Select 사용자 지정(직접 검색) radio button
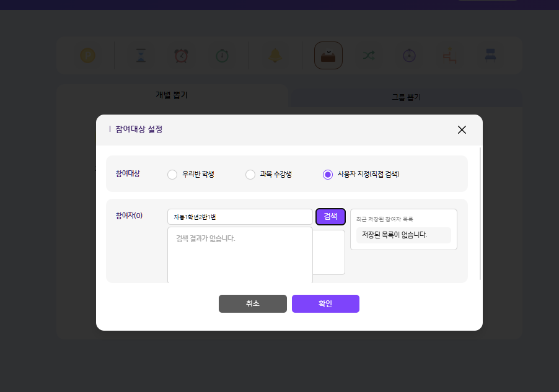Viewport: 559px width, 392px height. pos(328,175)
